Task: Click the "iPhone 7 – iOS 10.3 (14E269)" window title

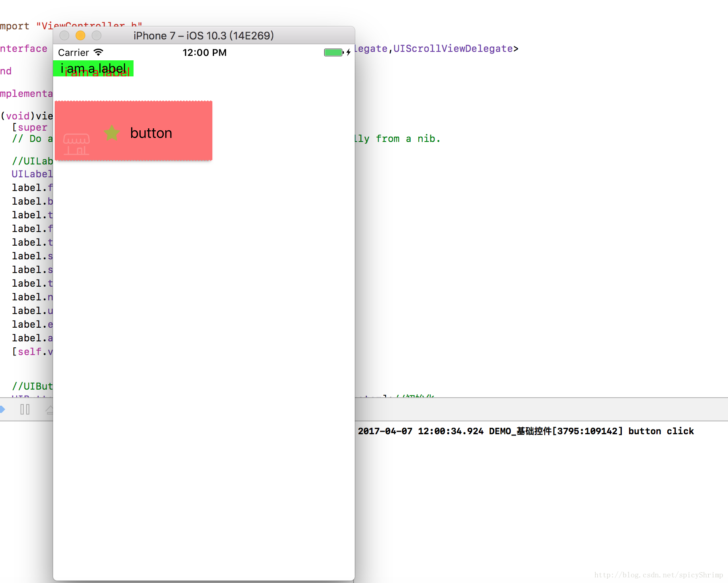Action: pyautogui.click(x=204, y=36)
